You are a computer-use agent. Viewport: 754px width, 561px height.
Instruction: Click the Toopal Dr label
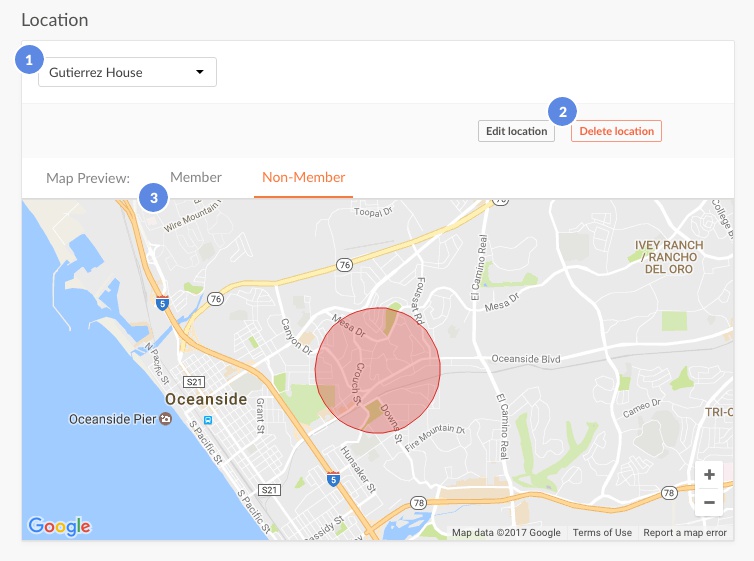(373, 212)
